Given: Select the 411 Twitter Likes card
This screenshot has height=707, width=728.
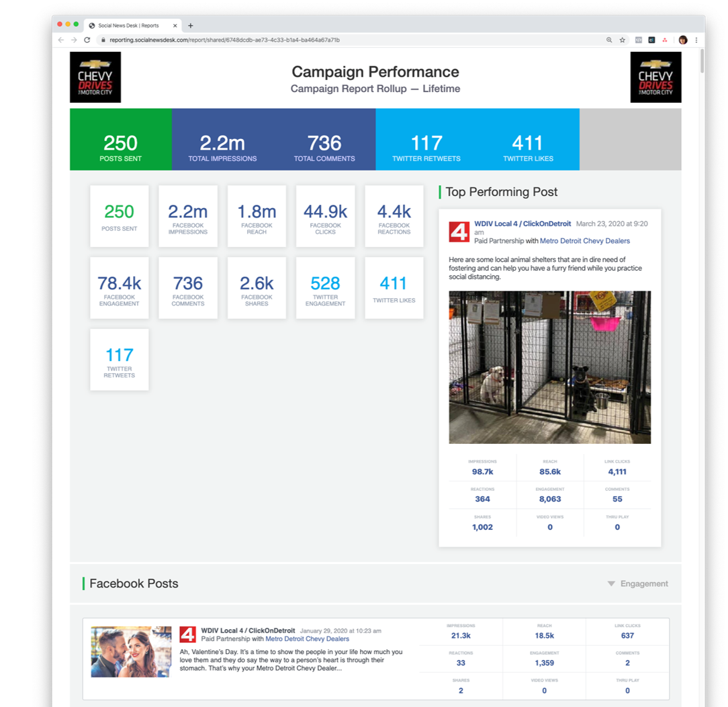Looking at the screenshot, I should (x=394, y=288).
